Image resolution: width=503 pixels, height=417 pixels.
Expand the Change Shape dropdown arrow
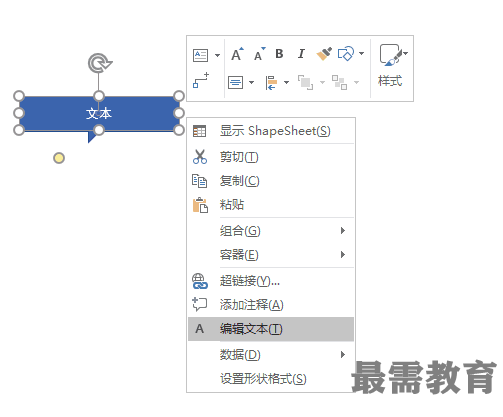pos(361,53)
